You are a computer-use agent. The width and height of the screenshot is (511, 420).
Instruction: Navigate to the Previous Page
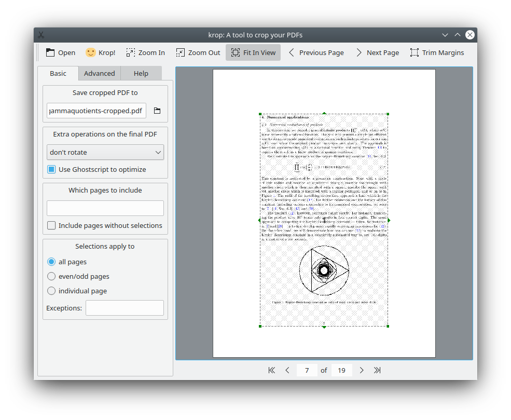[x=317, y=52]
